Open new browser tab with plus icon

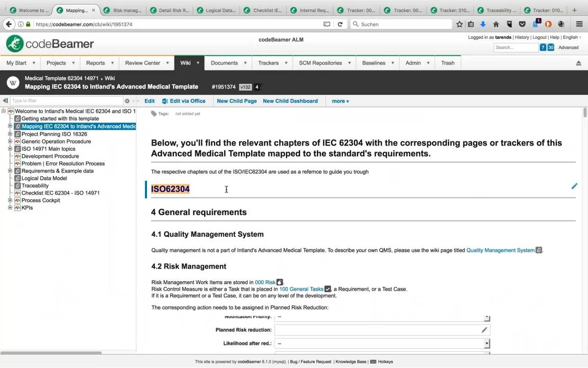point(575,10)
